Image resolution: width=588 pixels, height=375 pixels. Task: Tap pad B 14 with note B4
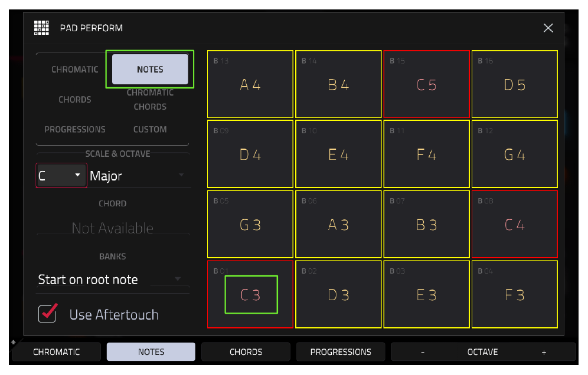pyautogui.click(x=338, y=84)
